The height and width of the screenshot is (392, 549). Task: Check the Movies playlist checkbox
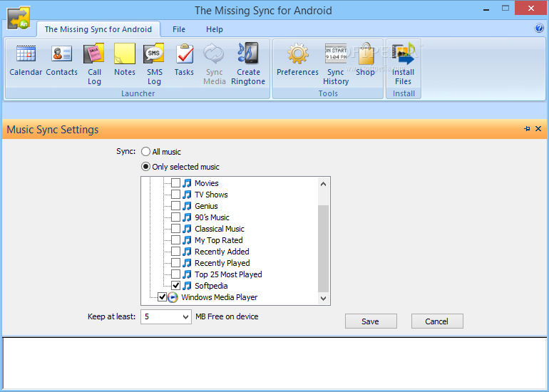point(176,182)
